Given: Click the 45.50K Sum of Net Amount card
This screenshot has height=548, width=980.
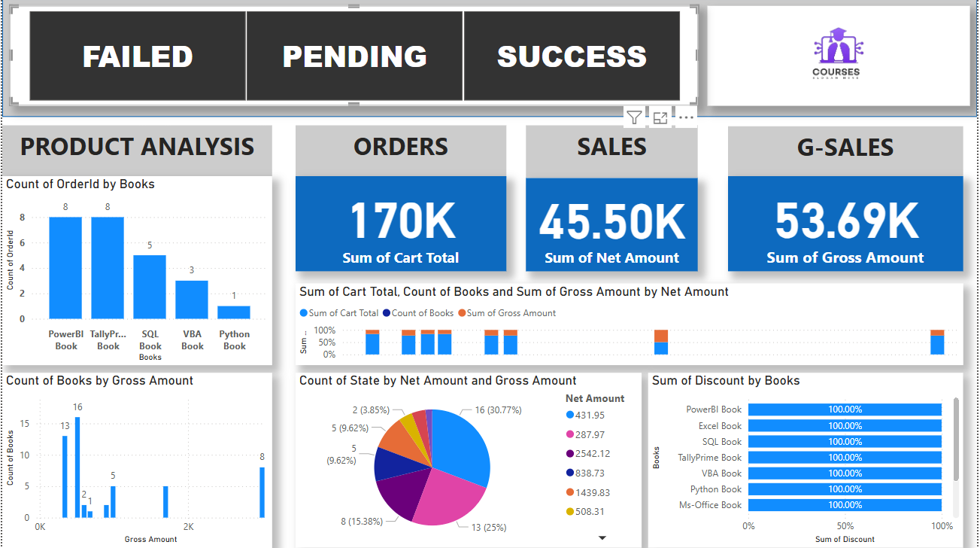Looking at the screenshot, I should pos(611,222).
